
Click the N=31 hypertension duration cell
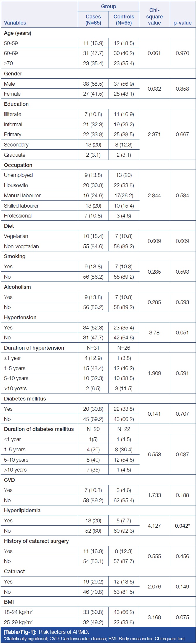[x=93, y=348]
